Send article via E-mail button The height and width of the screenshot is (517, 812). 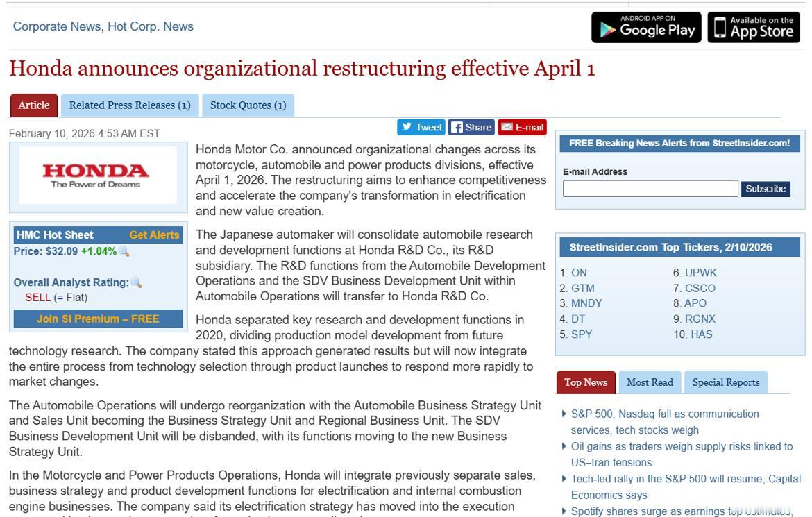(x=522, y=127)
